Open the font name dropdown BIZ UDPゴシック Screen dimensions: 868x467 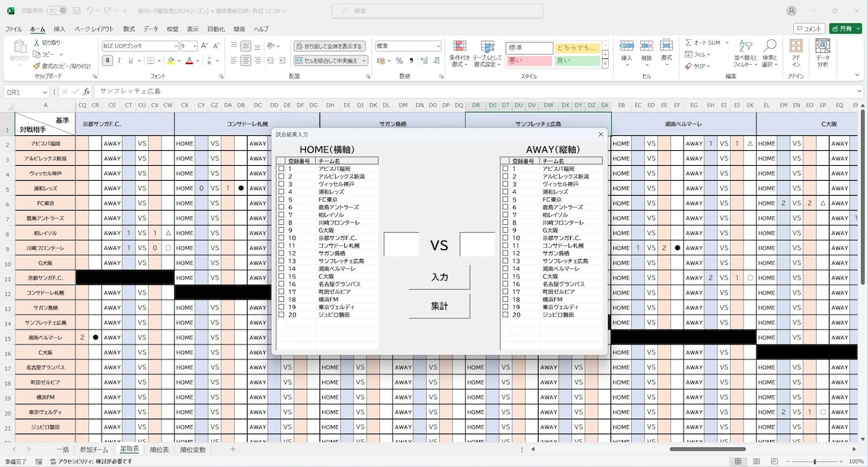click(x=174, y=46)
